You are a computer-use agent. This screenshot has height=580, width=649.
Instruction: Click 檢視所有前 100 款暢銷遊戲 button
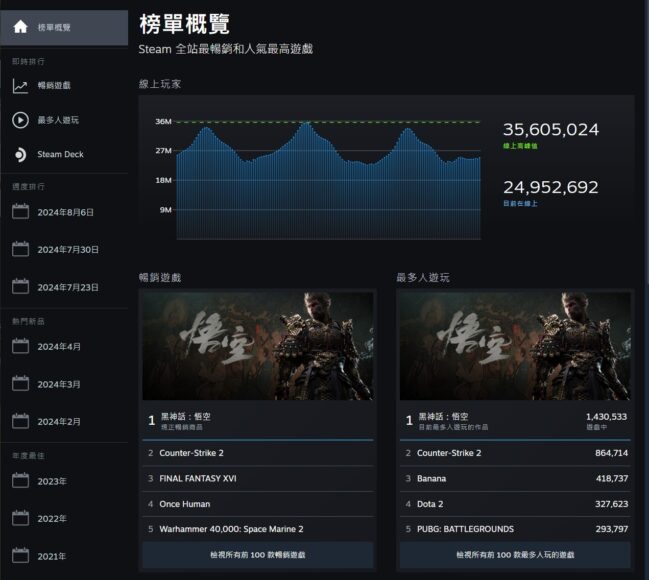[258, 554]
